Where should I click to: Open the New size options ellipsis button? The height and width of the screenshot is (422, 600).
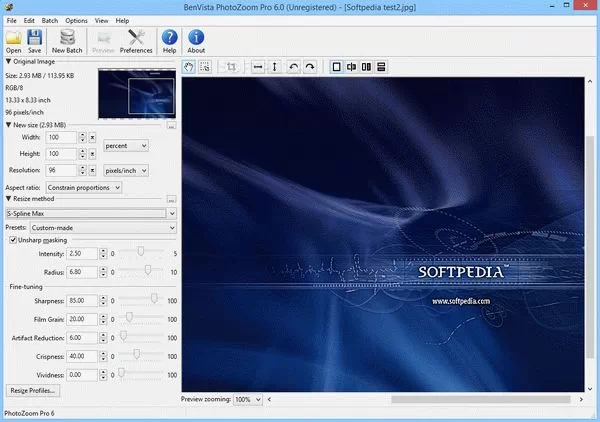coord(171,125)
